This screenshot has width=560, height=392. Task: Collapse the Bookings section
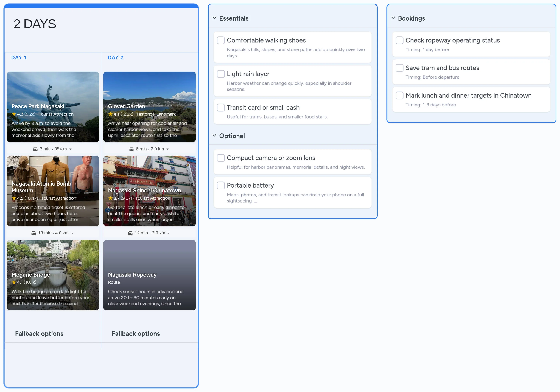(393, 18)
